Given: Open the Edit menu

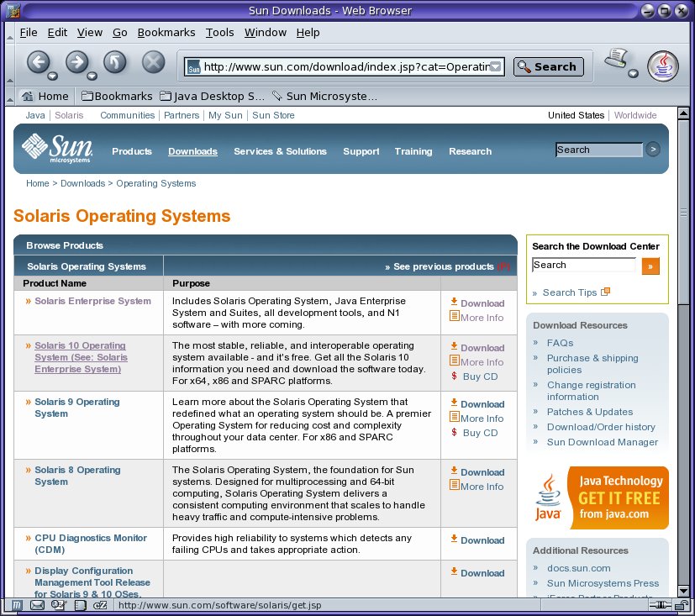Looking at the screenshot, I should [x=58, y=32].
